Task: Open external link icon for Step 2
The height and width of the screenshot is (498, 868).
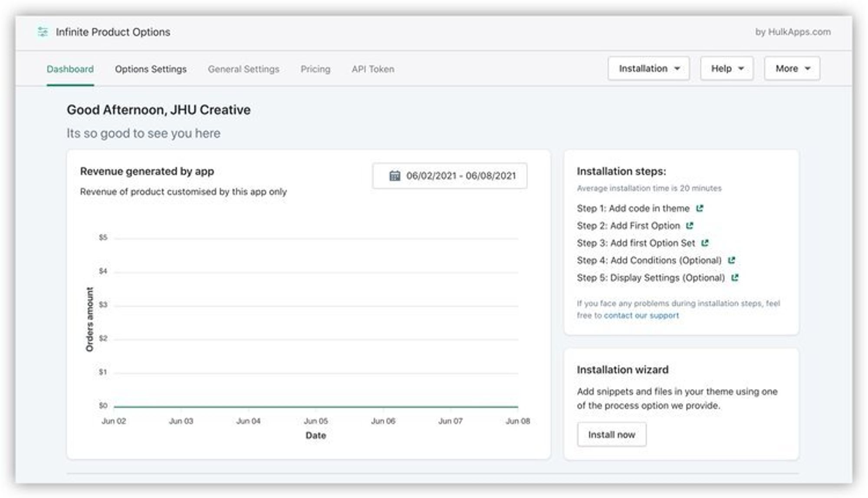Action: [x=690, y=226]
